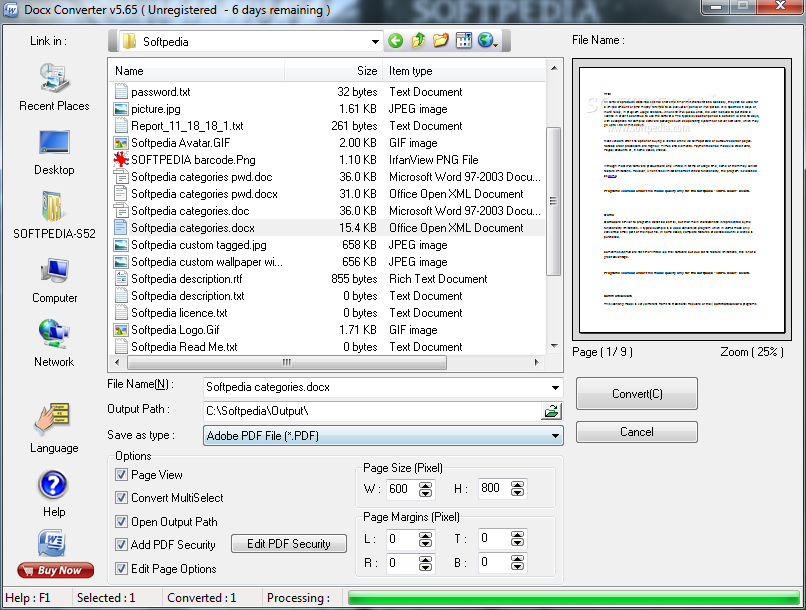Image resolution: width=806 pixels, height=610 pixels.
Task: Click the Word document icon above Buy Now
Action: [51, 543]
